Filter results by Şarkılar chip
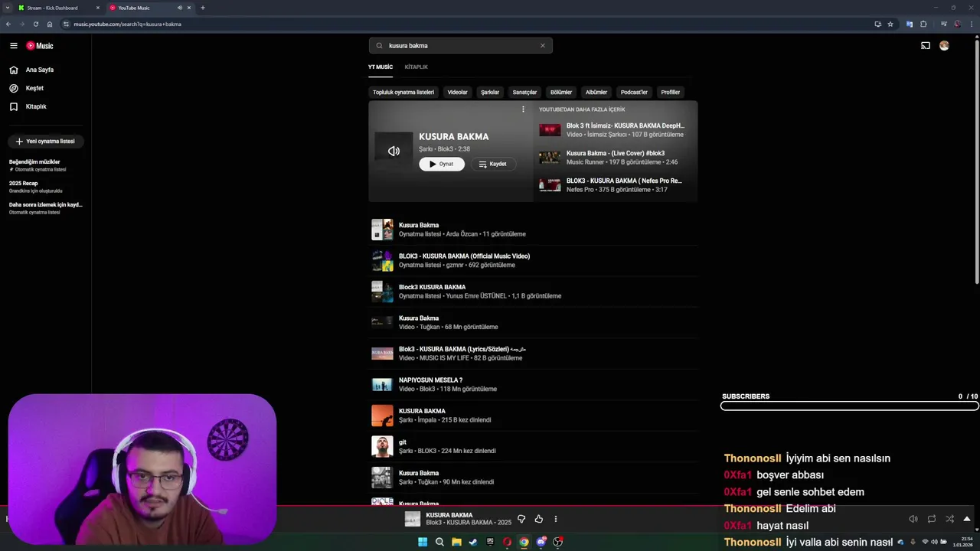980x551 pixels. pos(490,92)
